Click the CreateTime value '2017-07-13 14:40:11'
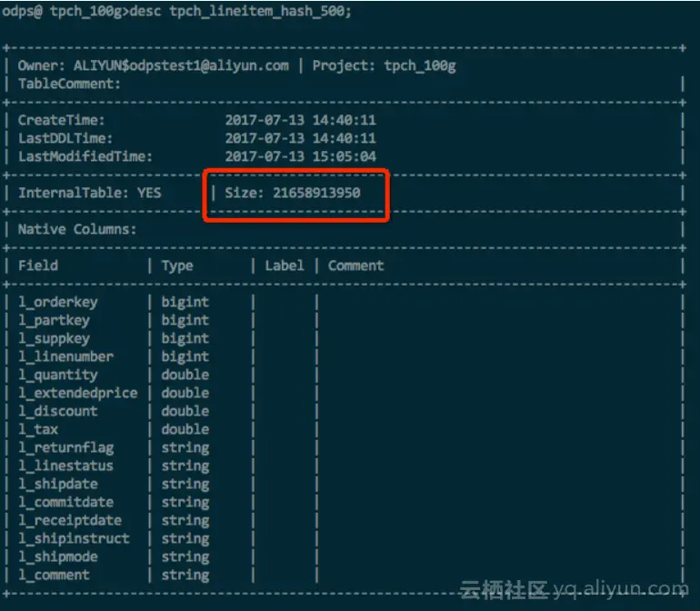 click(300, 120)
